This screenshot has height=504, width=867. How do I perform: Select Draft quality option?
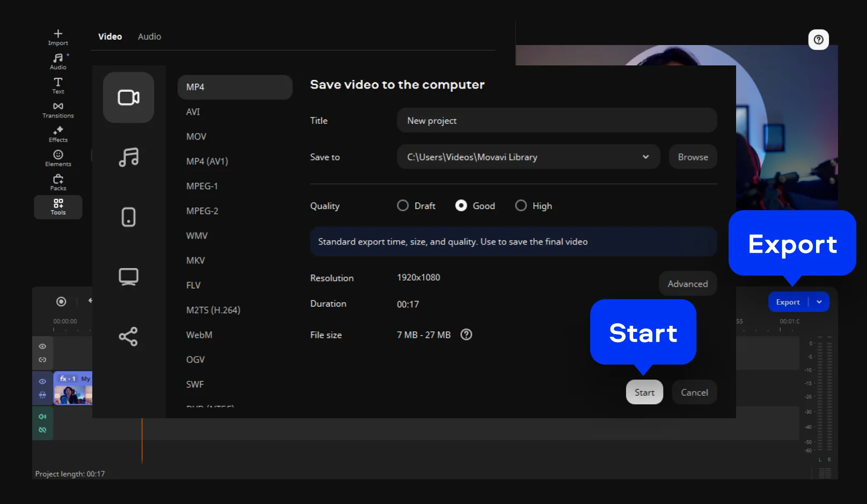[x=403, y=206]
